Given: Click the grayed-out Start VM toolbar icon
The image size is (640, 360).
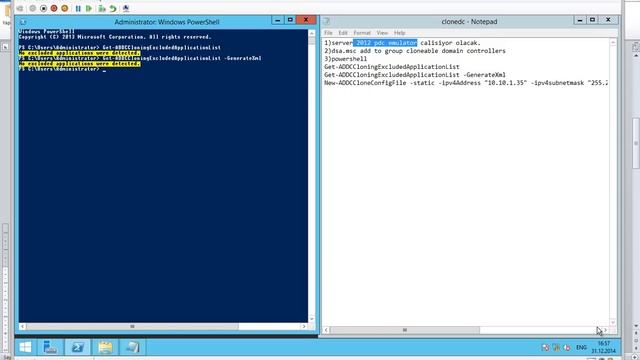Looking at the screenshot, I should [x=33, y=8].
